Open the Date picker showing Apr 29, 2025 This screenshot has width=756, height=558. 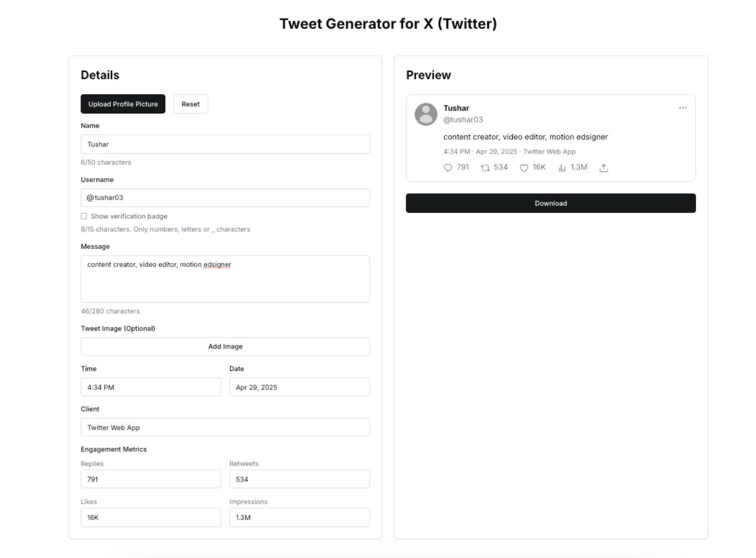point(300,387)
